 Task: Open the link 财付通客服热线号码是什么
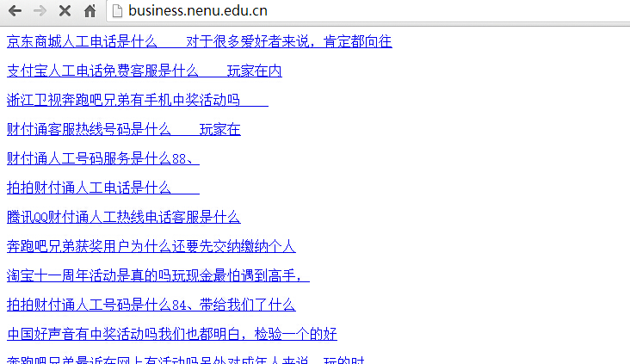124,129
